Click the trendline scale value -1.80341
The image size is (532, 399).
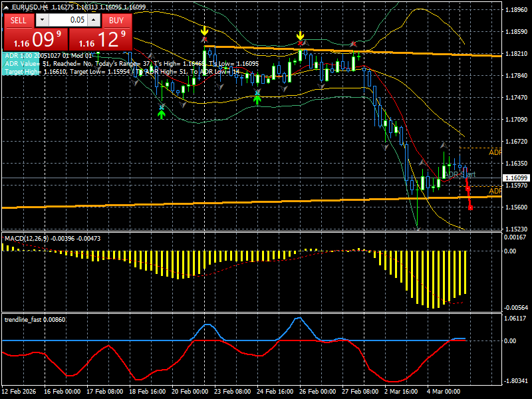pyautogui.click(x=516, y=380)
